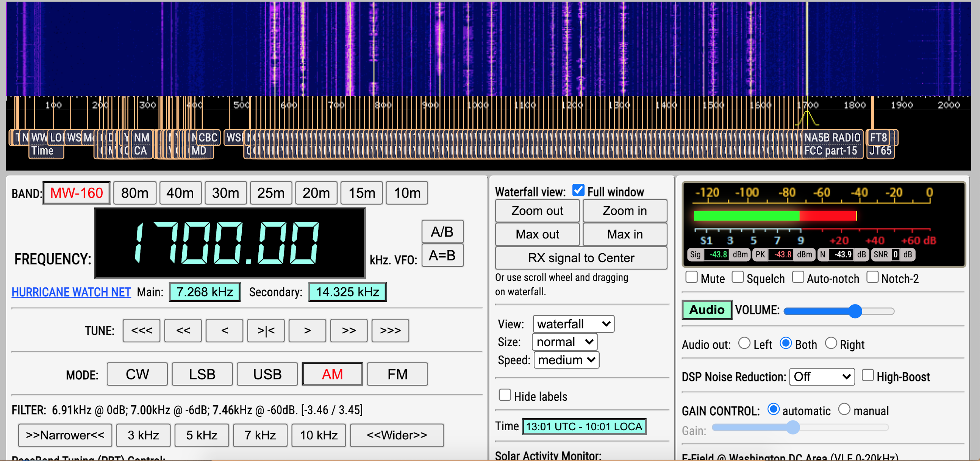The image size is (980, 461).
Task: Click the NA5B RADIO station label
Action: click(x=832, y=137)
